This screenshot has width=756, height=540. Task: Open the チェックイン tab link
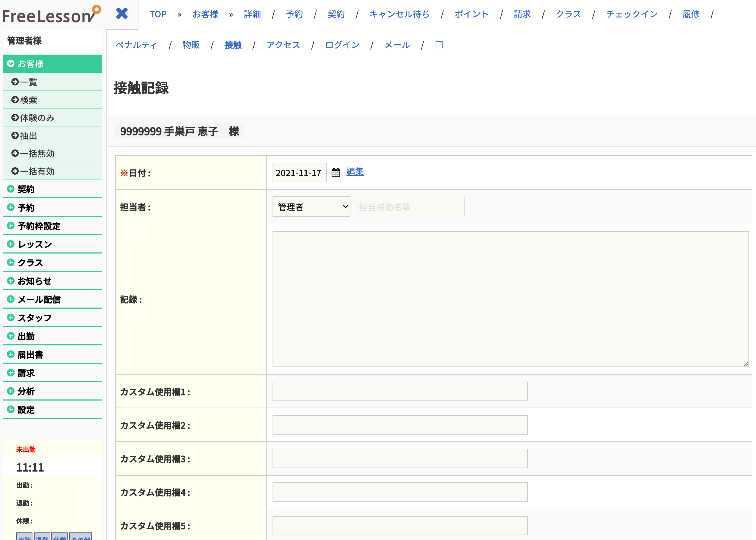[632, 14]
